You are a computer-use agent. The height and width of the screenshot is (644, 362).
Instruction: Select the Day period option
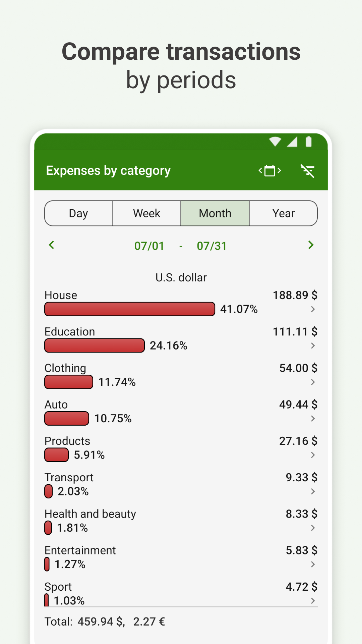pyautogui.click(x=78, y=213)
